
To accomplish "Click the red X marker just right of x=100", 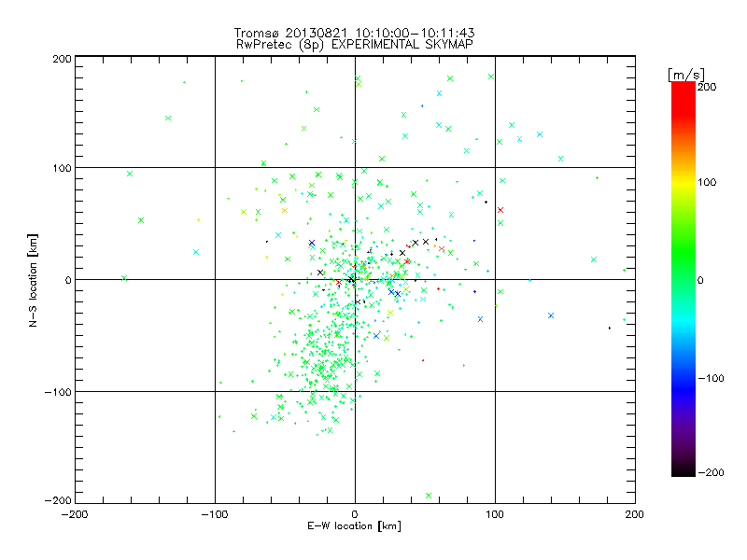I will tap(500, 210).
